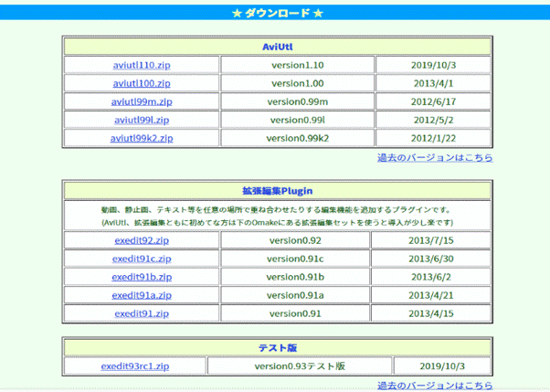Click the version1.10 cell
550x392 pixels.
click(x=297, y=66)
